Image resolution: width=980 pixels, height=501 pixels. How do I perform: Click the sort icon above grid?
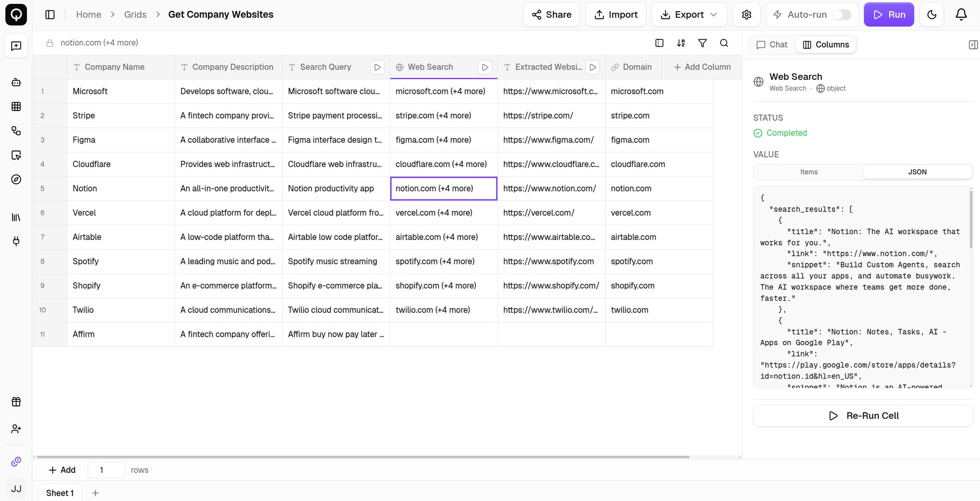(x=681, y=43)
